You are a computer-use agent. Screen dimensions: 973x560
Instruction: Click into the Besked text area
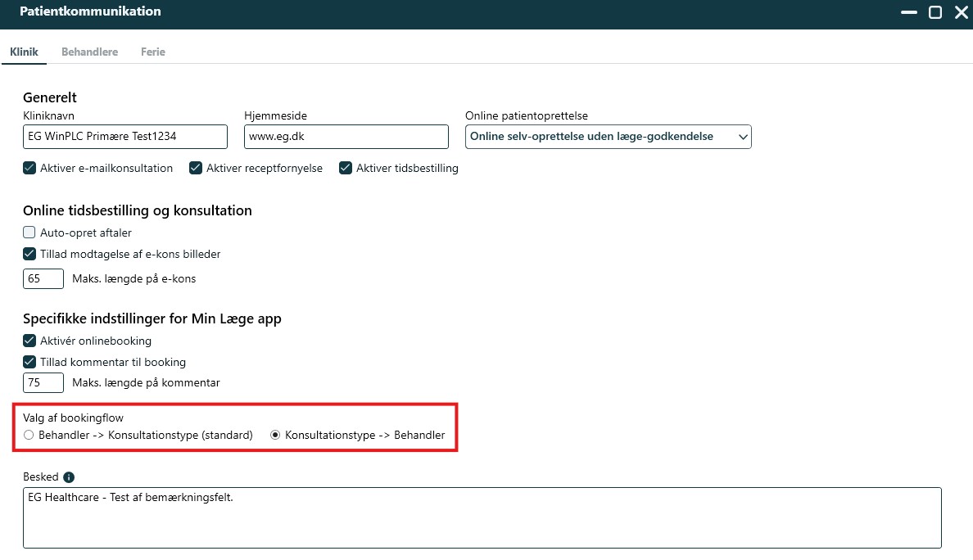(x=482, y=517)
